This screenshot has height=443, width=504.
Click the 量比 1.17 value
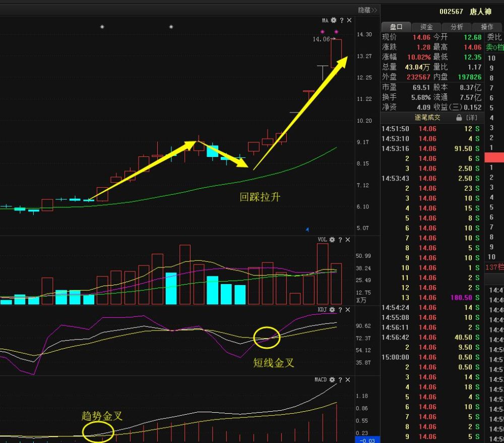click(474, 67)
